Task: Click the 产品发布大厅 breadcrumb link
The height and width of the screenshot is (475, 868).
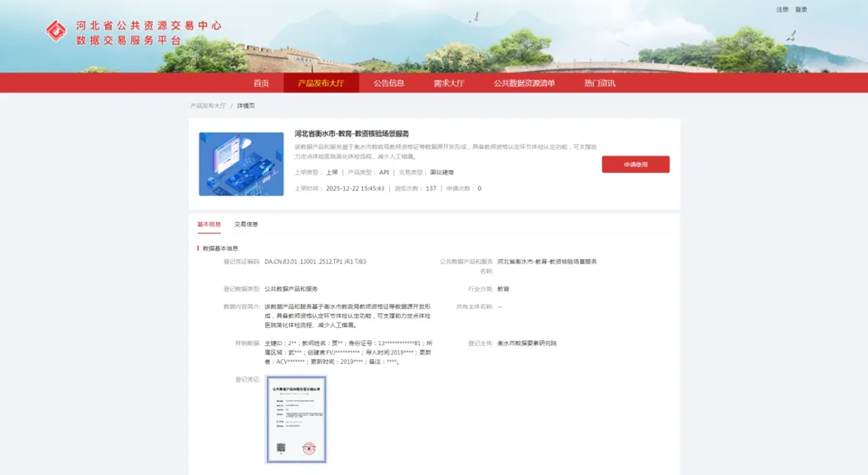Action: tap(208, 106)
